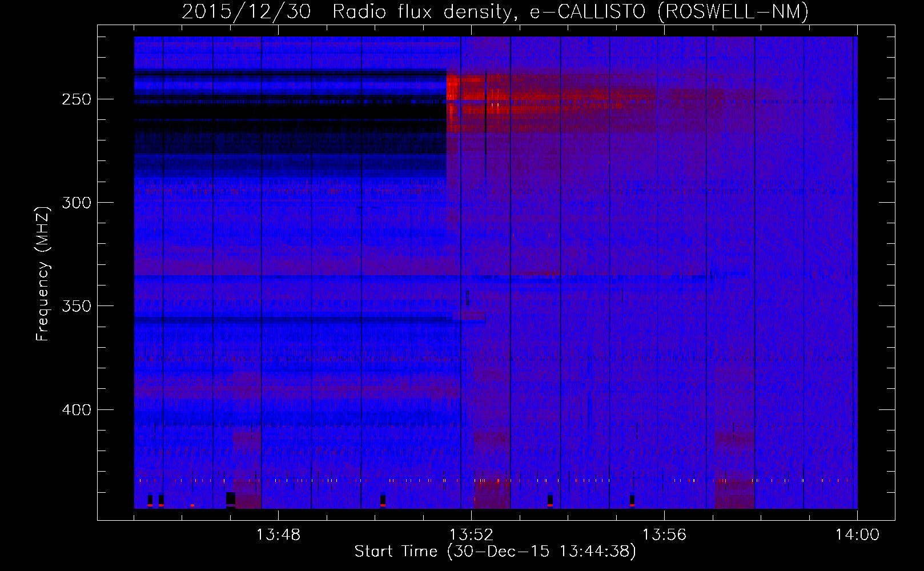Click the plot title mentioning e-CALLISTO ROSWELL-NM

coord(495,12)
